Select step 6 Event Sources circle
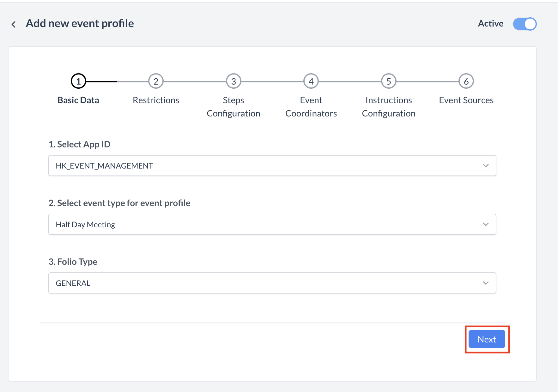The width and height of the screenshot is (558, 392). pos(466,81)
